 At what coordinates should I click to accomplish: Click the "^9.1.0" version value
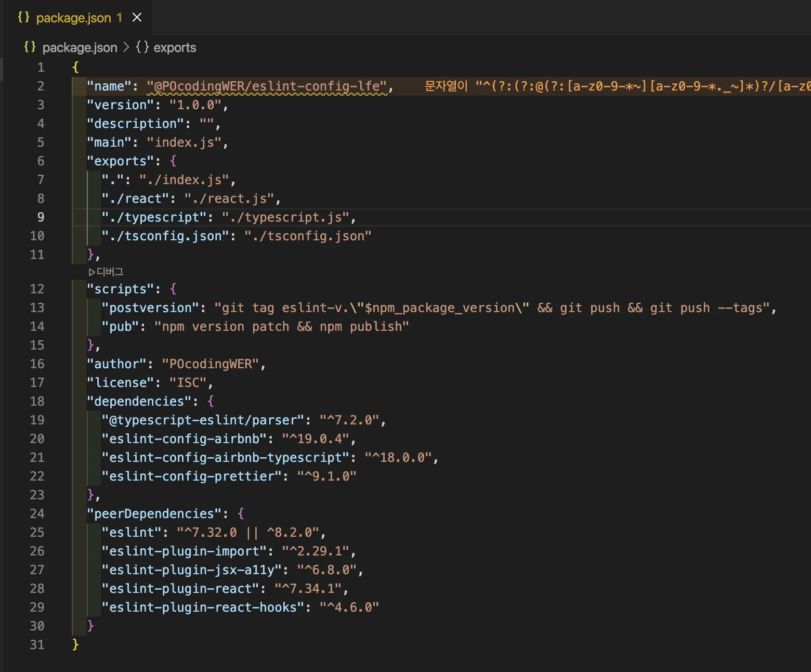pos(328,476)
